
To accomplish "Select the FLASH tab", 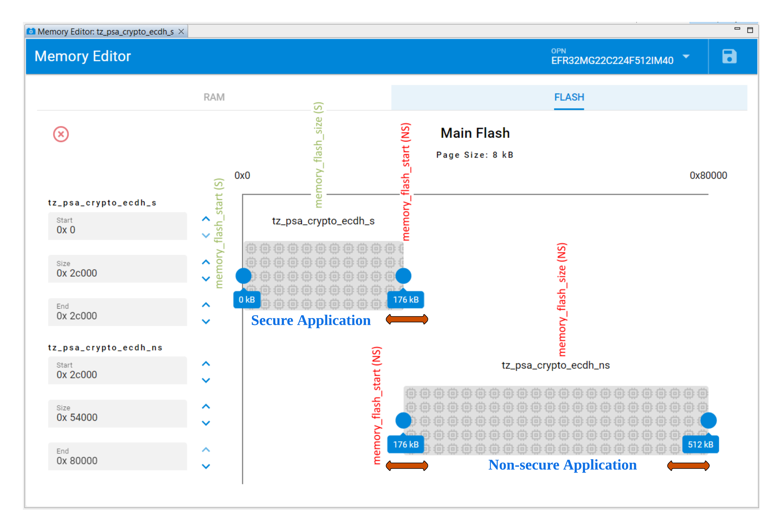I will tap(569, 97).
